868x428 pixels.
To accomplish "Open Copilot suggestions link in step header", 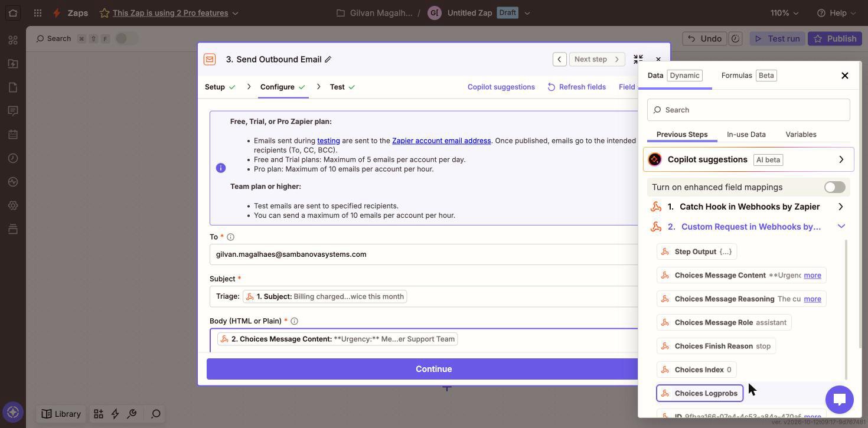I will [x=501, y=87].
